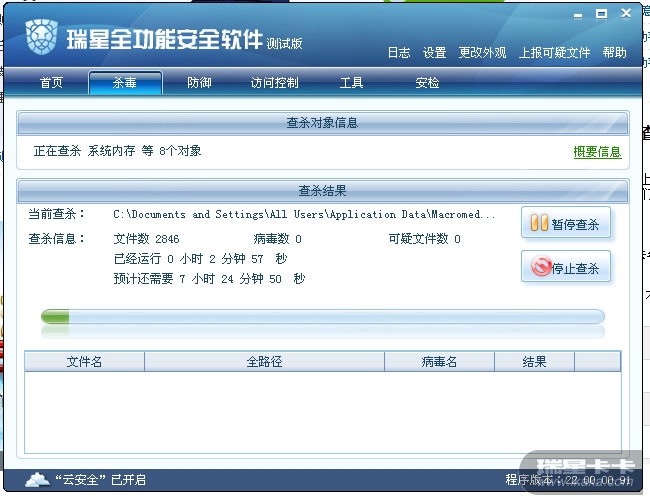The width and height of the screenshot is (650, 501).
Task: Click 上报可疑文件 to report suspicious file
Action: pos(554,53)
